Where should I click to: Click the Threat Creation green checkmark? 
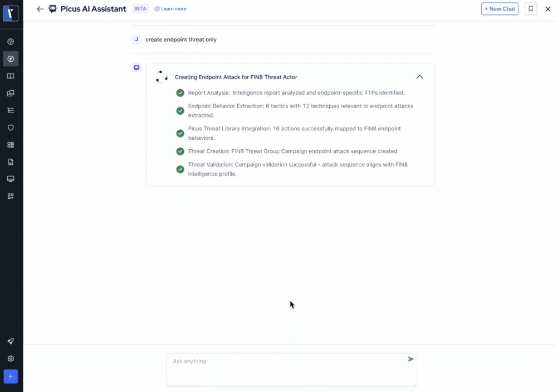(x=180, y=151)
